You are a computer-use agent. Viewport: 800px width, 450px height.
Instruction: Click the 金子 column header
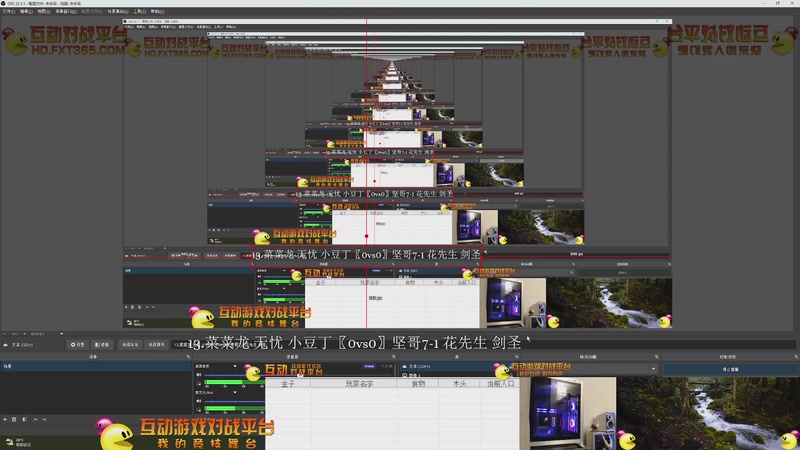click(x=288, y=384)
